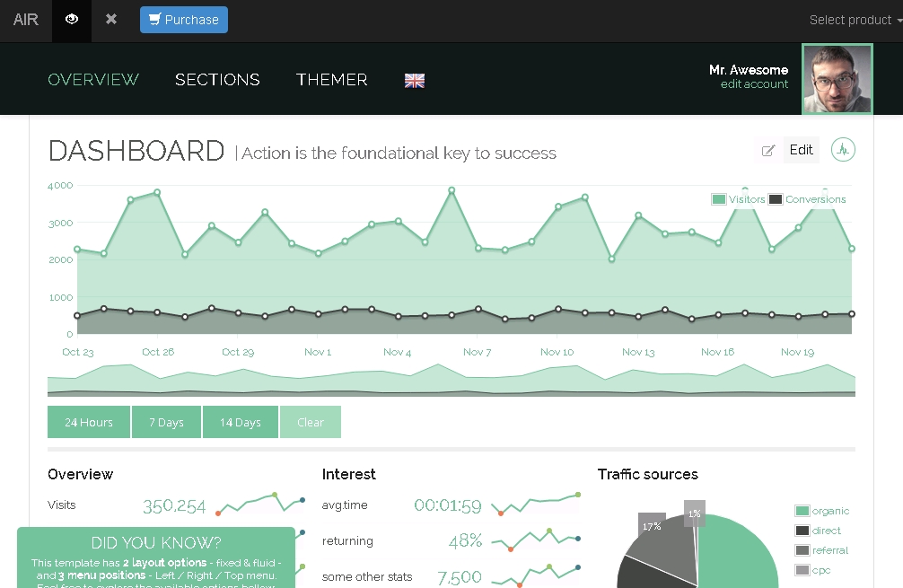The width and height of the screenshot is (903, 588).
Task: Click the organic legend color swatch
Action: click(802, 511)
